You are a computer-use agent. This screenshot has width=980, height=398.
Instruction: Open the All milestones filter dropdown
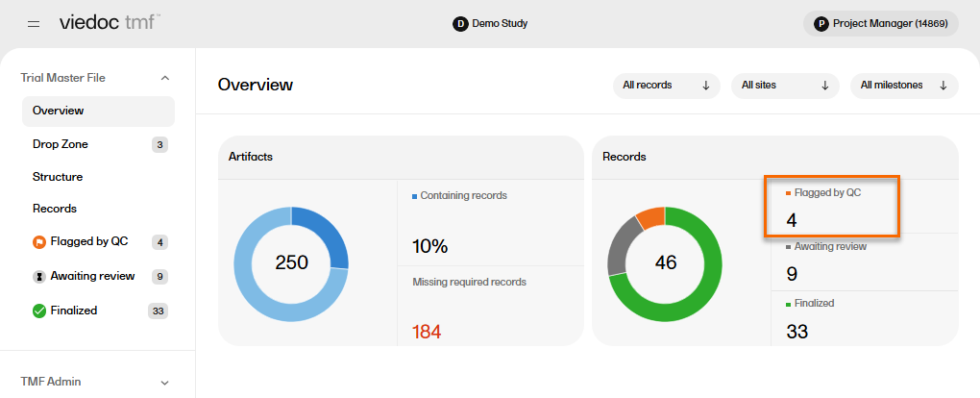[x=903, y=86]
